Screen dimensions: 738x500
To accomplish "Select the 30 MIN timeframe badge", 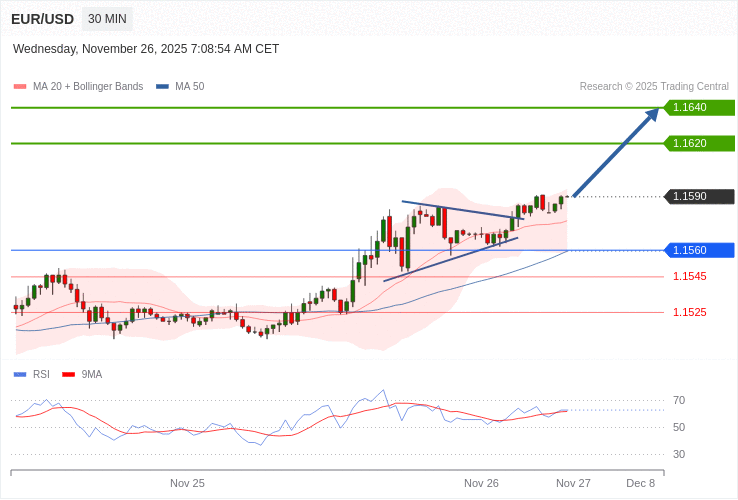I will tap(107, 19).
